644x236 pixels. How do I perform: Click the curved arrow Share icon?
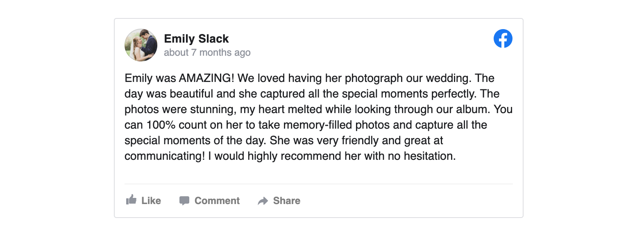tap(263, 201)
